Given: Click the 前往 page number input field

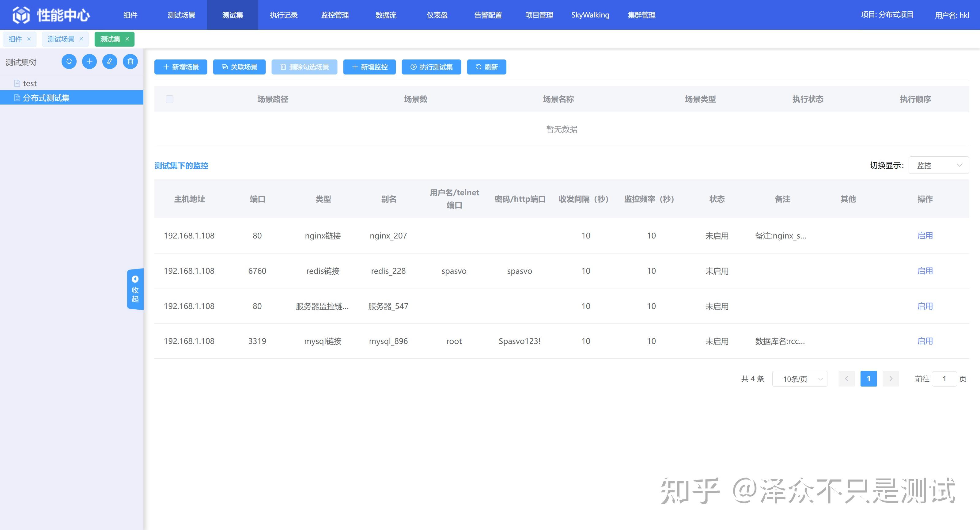Looking at the screenshot, I should [x=944, y=379].
